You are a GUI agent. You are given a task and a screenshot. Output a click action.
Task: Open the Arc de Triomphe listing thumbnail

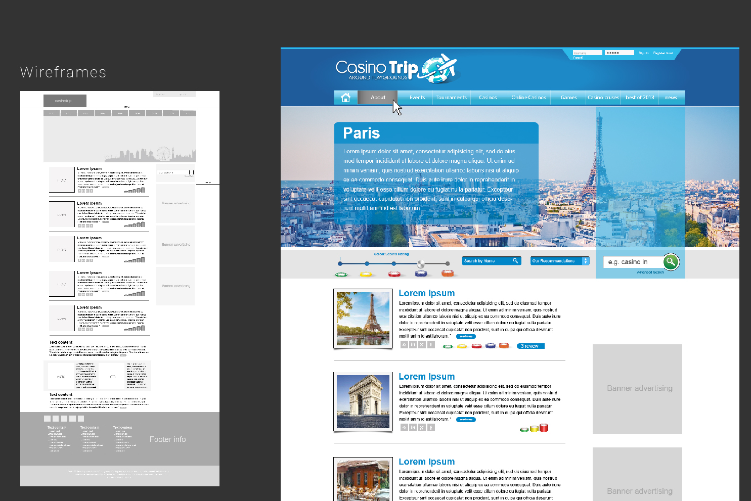point(363,401)
